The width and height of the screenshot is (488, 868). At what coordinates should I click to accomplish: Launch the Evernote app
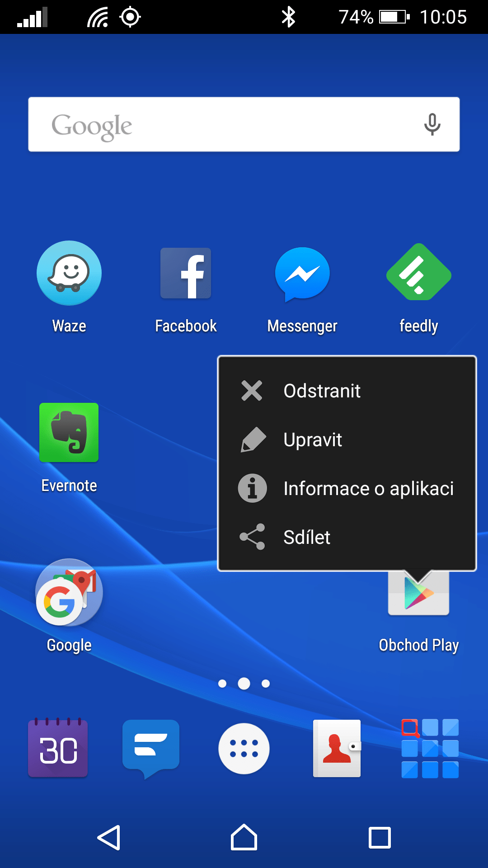tap(69, 432)
